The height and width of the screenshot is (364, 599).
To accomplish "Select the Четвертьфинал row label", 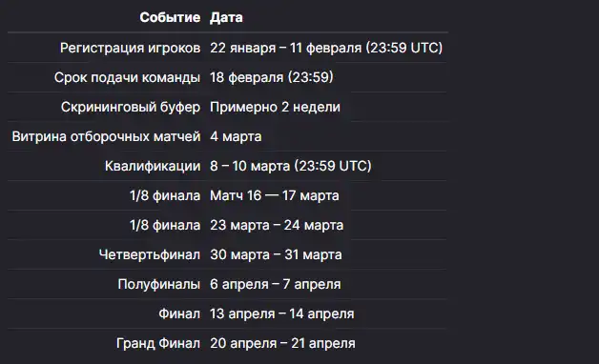I will 150,254.
